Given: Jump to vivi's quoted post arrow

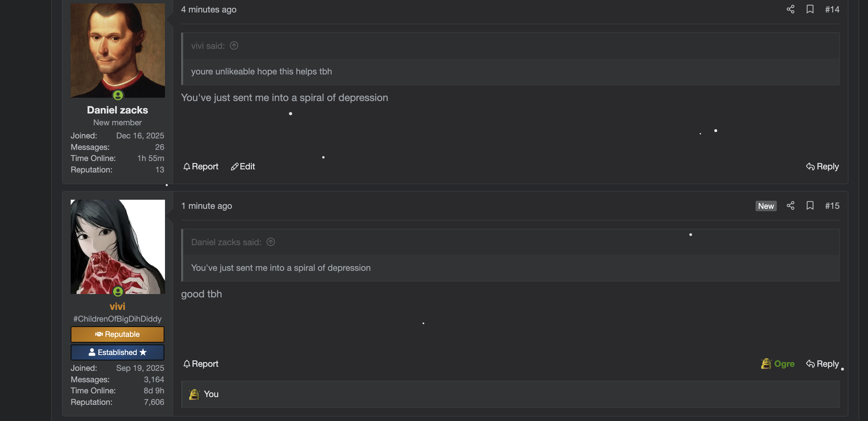Looking at the screenshot, I should tap(234, 45).
